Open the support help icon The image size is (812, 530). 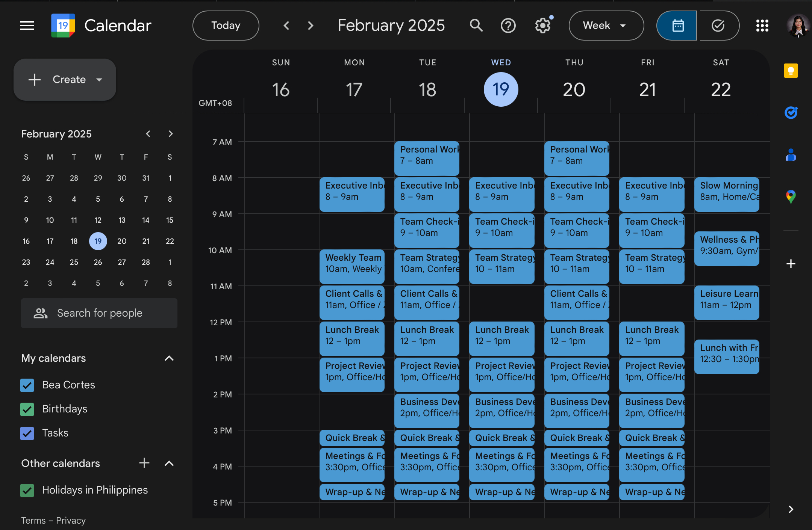pos(508,26)
